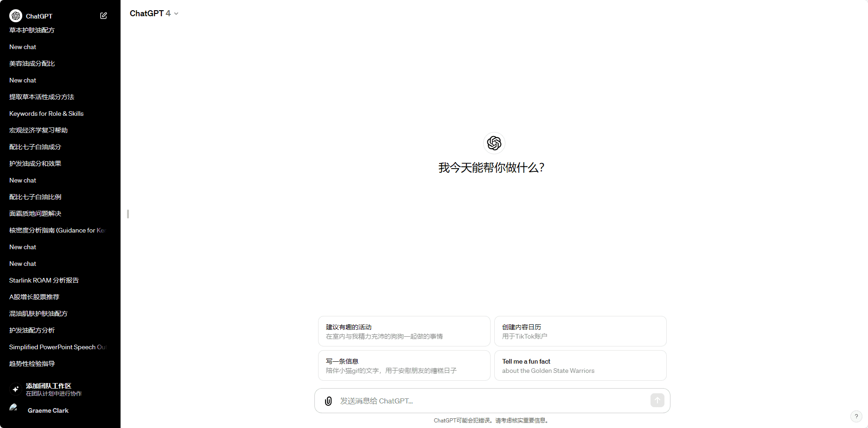Open the chat 护发油配方分析
The height and width of the screenshot is (428, 868).
coord(32,330)
